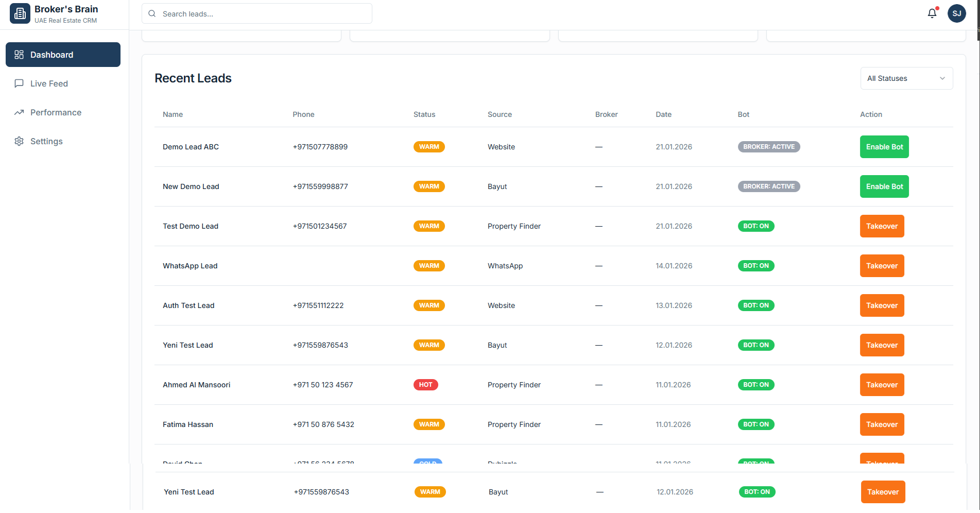Go to the Performance section
980x513 pixels.
click(56, 112)
